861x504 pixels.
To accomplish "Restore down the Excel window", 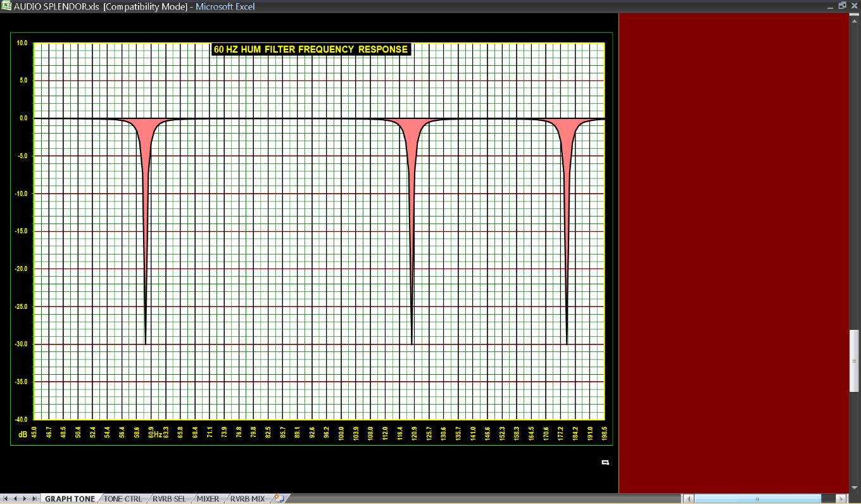I will (x=842, y=6).
